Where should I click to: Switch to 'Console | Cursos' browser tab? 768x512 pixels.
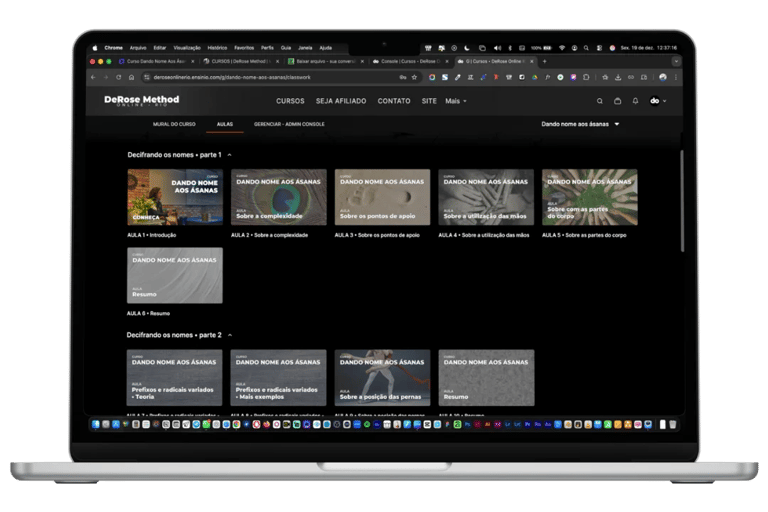[408, 61]
